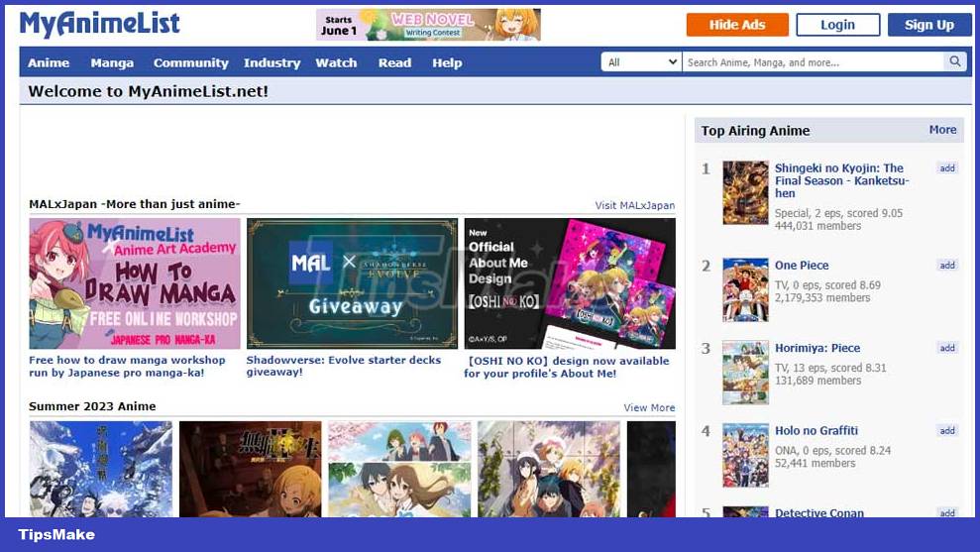Open the Community menu
The width and height of the screenshot is (980, 552).
pos(190,62)
